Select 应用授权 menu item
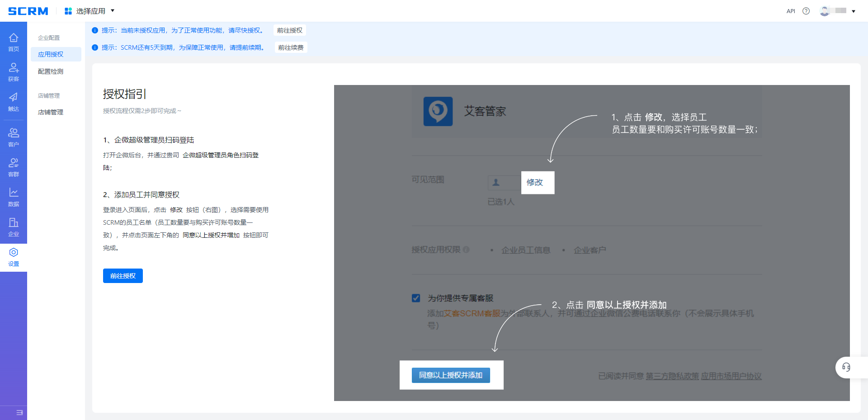868x420 pixels. point(51,54)
